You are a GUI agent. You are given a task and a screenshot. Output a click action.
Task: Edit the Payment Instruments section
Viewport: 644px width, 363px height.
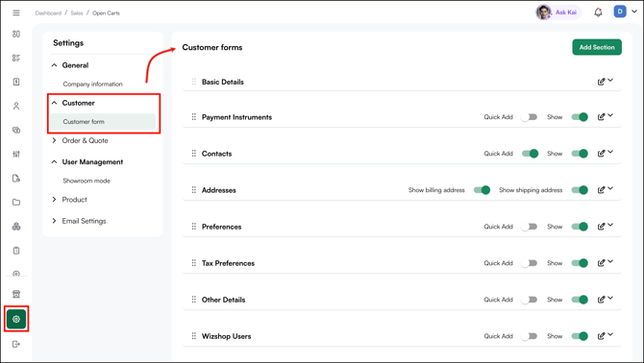[x=601, y=117]
